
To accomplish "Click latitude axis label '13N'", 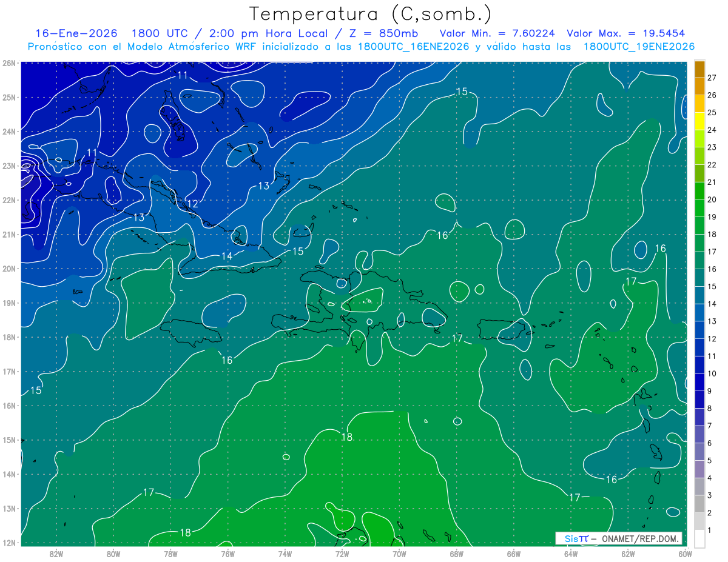I will (x=8, y=509).
